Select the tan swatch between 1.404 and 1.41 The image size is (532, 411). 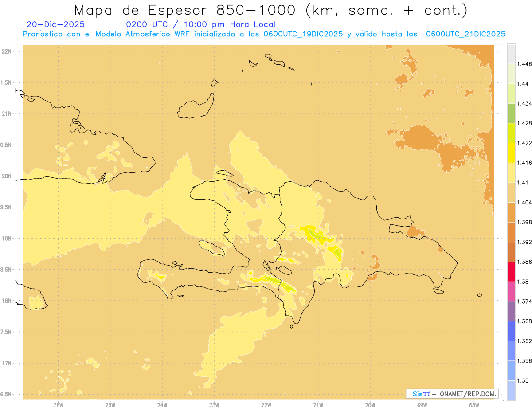(511, 192)
